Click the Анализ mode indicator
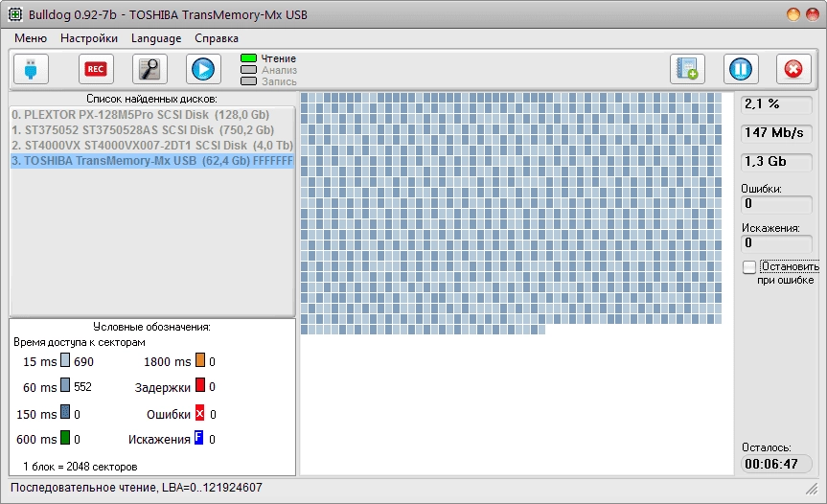This screenshot has height=504, width=827. 248,70
